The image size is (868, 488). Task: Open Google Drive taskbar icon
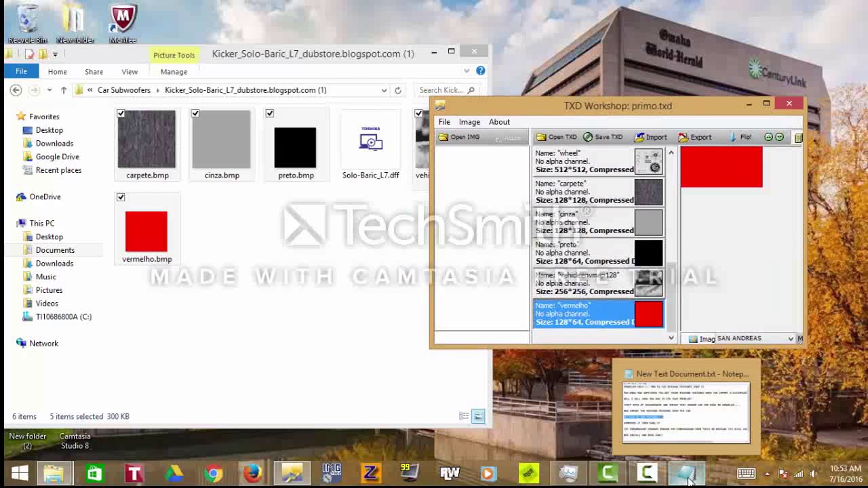(174, 473)
